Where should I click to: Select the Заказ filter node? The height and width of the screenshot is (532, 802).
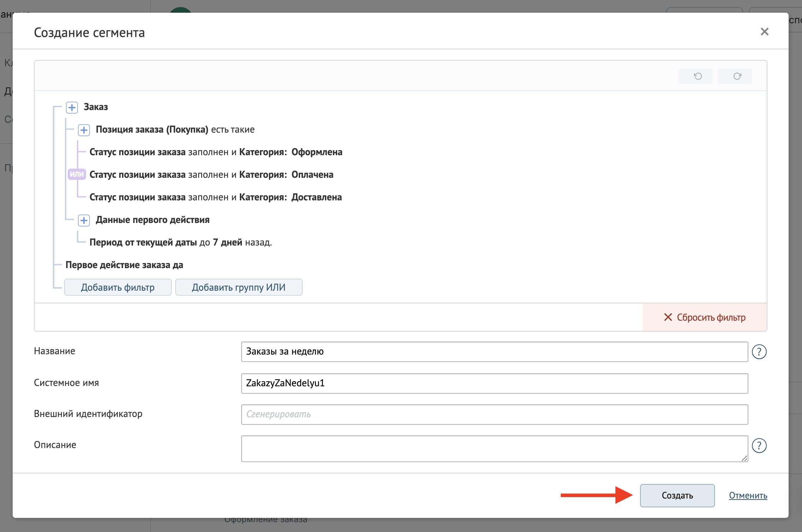[96, 107]
